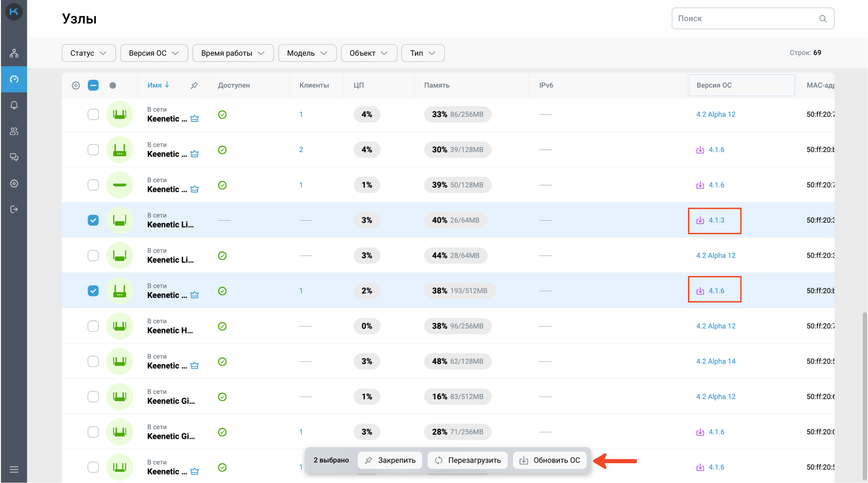Toggle the select-all header checkbox
Image resolution: width=868 pixels, height=483 pixels.
click(93, 85)
